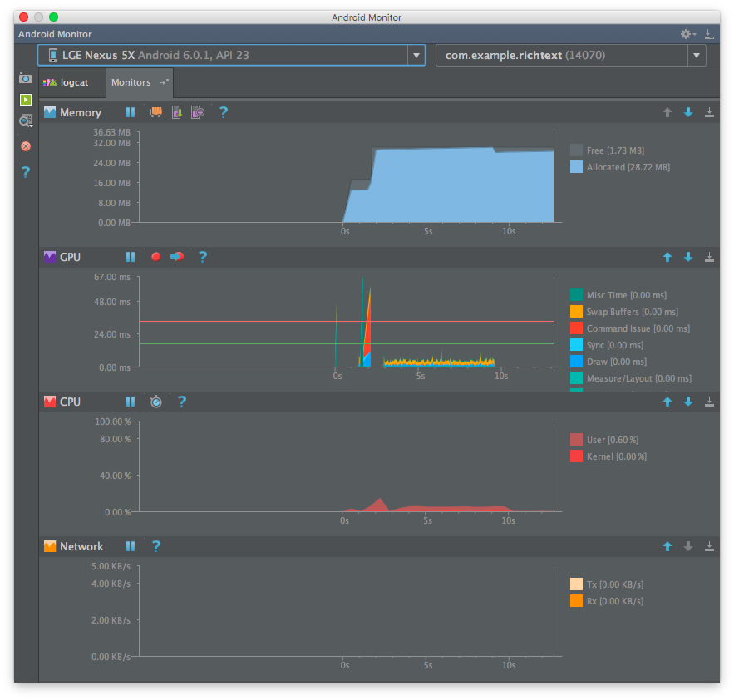Toggle GPU recording with the red dot
Viewport: 734px width, 700px height.
click(x=156, y=257)
